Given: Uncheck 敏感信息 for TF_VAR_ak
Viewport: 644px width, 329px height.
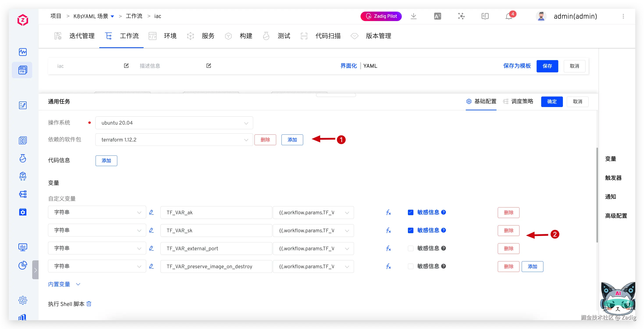Looking at the screenshot, I should [x=411, y=212].
